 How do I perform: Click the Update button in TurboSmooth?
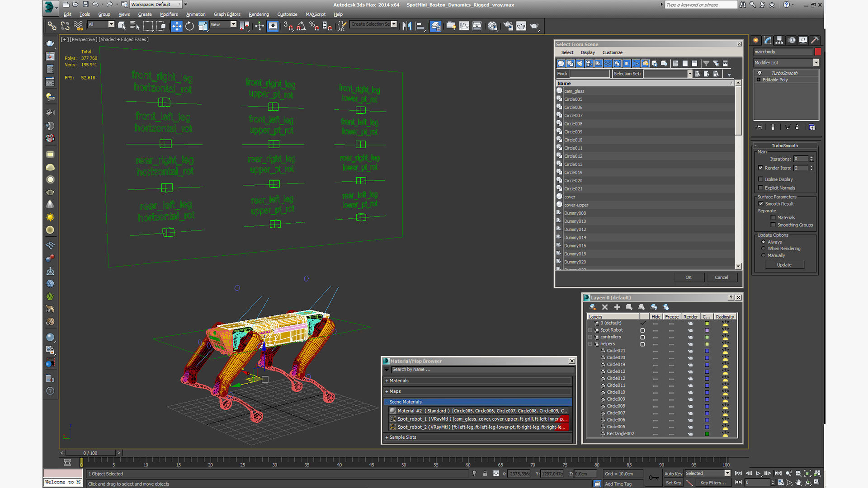click(784, 265)
